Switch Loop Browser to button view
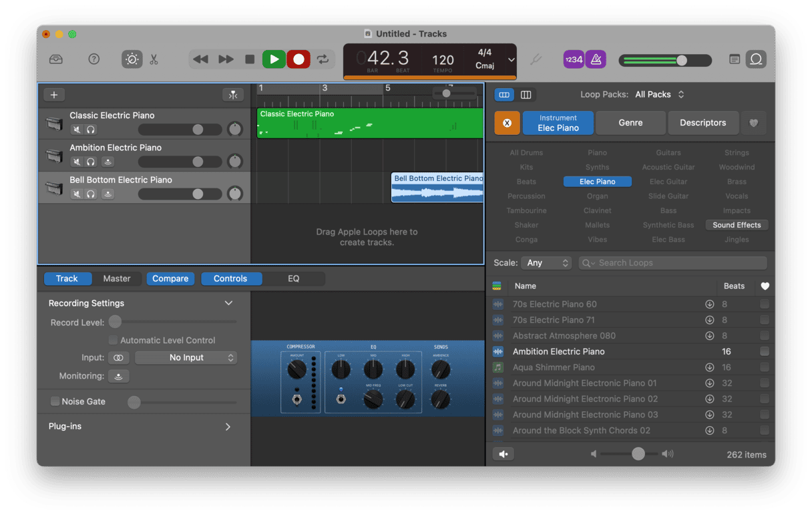Screen dimensions: 812x515 coord(504,95)
